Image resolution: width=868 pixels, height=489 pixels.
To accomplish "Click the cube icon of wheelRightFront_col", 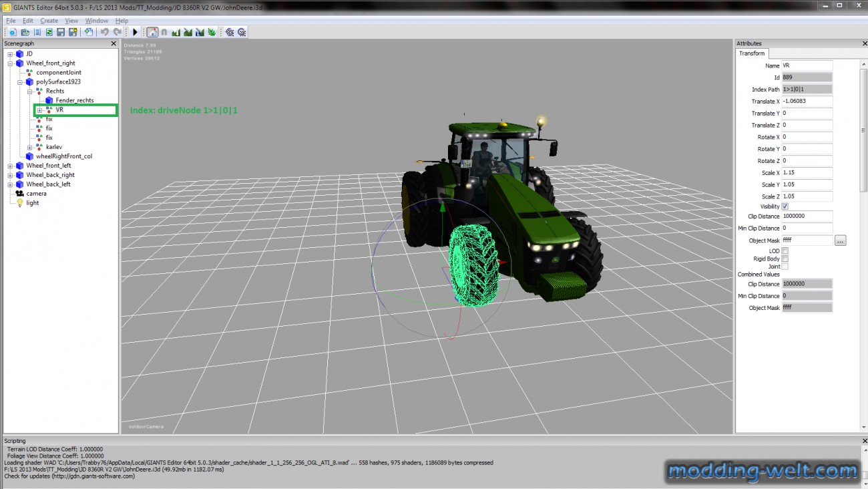I will (x=30, y=156).
